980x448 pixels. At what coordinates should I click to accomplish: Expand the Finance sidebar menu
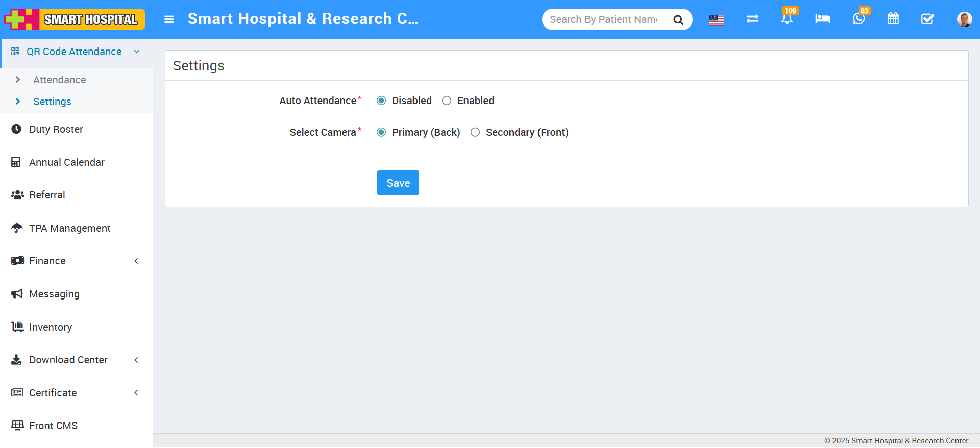[x=77, y=261]
